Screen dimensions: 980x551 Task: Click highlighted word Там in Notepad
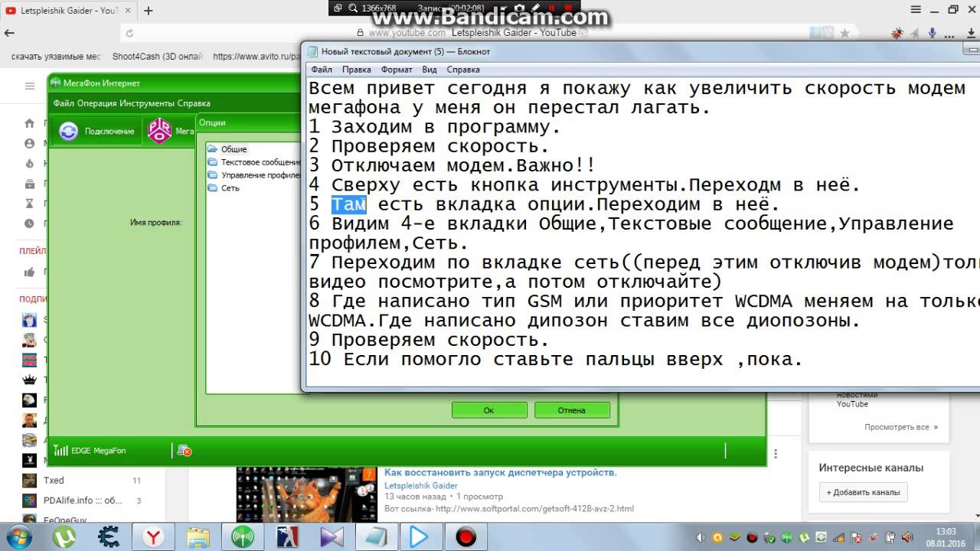tap(349, 204)
